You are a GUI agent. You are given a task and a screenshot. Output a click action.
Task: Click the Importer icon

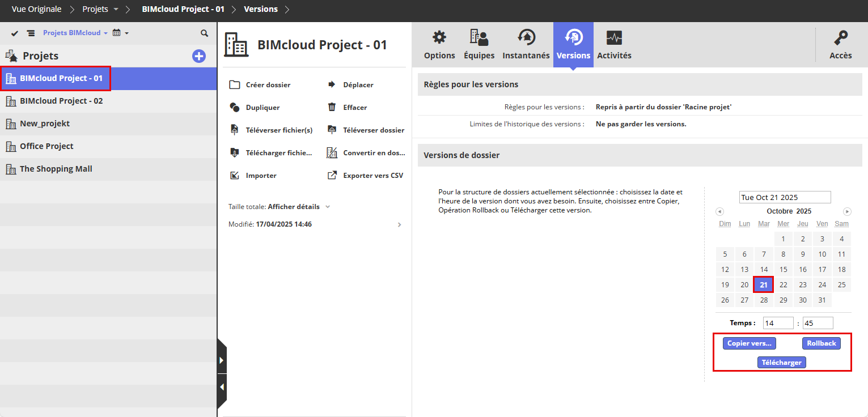coord(235,176)
